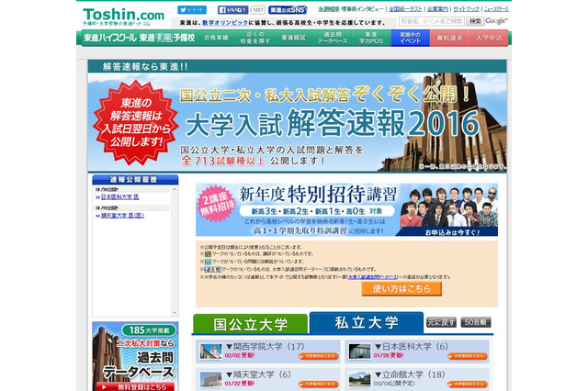Open the ニュースリリース link
The height and width of the screenshot is (391, 588).
(x=496, y=8)
